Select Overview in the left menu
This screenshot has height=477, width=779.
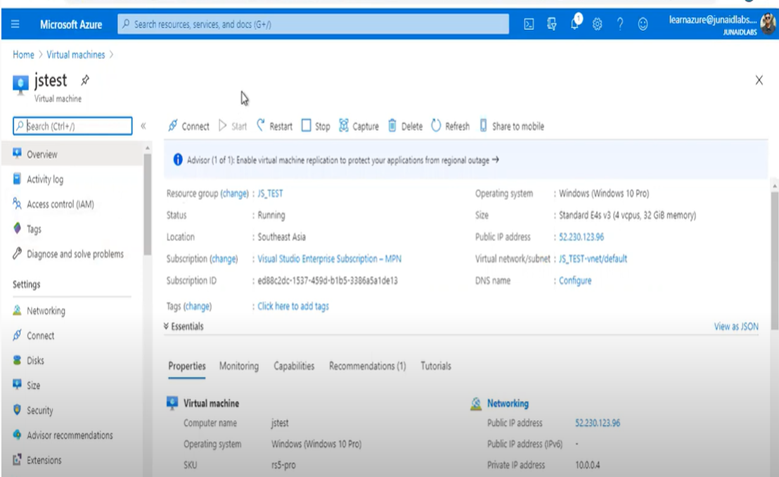pyautogui.click(x=73, y=154)
